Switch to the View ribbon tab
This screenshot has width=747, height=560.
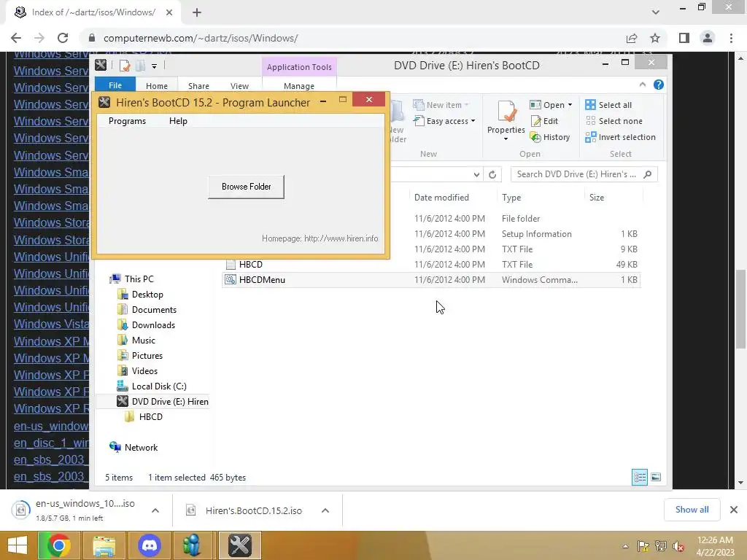point(239,86)
